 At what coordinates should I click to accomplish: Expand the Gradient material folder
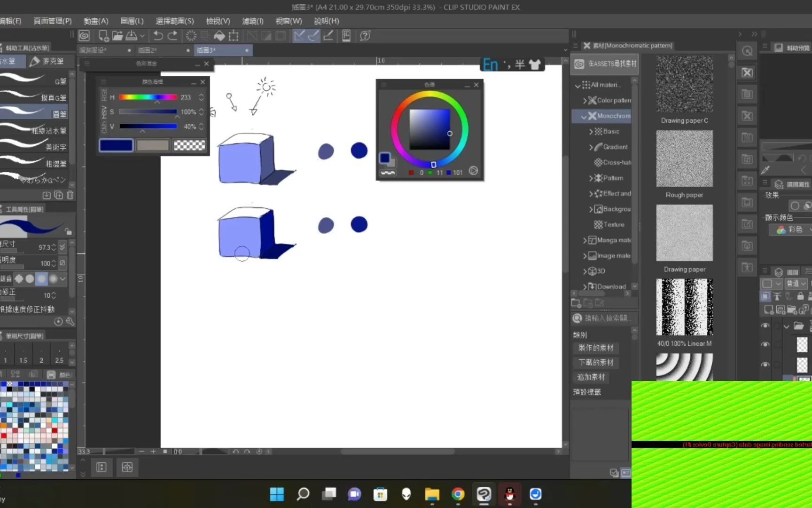591,147
